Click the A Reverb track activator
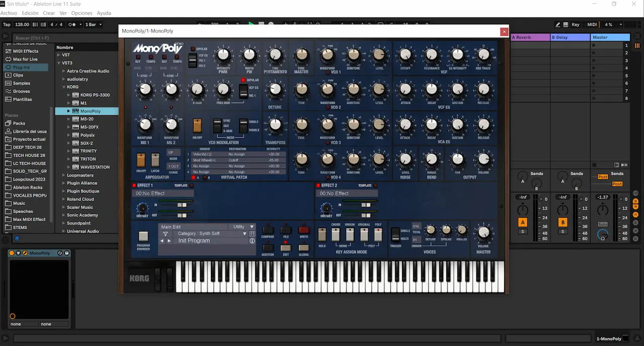This screenshot has height=346, width=644. 523,222
